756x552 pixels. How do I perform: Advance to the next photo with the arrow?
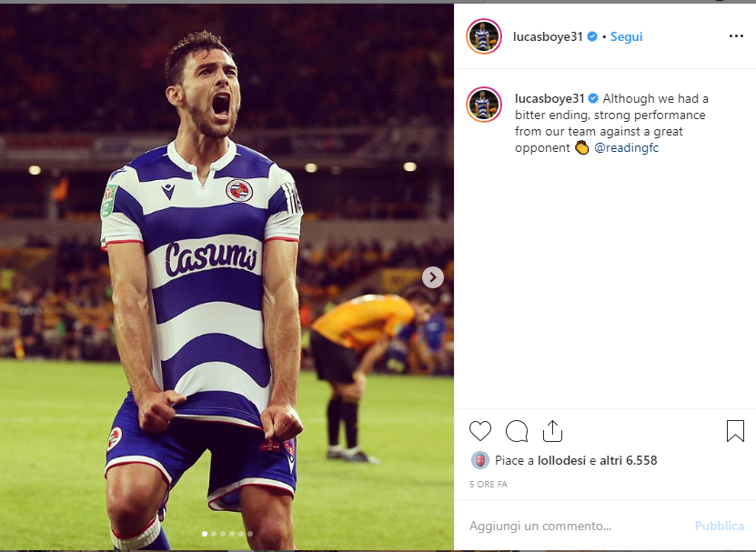pos(433,277)
